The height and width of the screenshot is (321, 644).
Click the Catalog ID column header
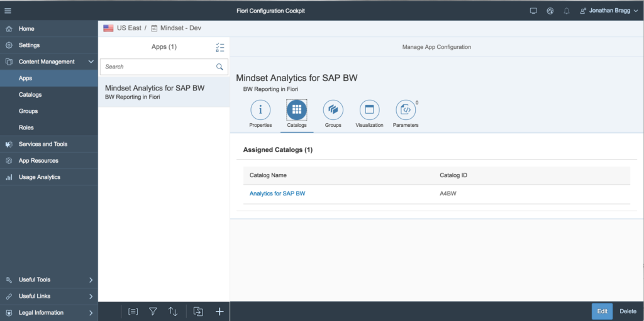click(x=453, y=175)
